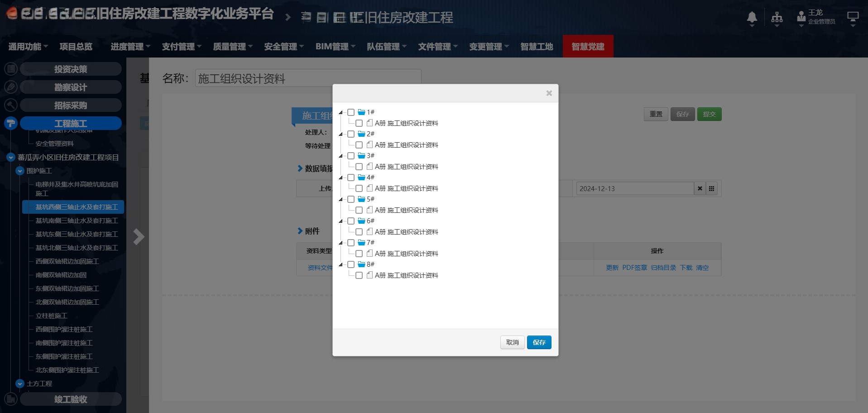Viewport: 868px width, 413px height.
Task: Click the notification bell icon
Action: [x=752, y=18]
